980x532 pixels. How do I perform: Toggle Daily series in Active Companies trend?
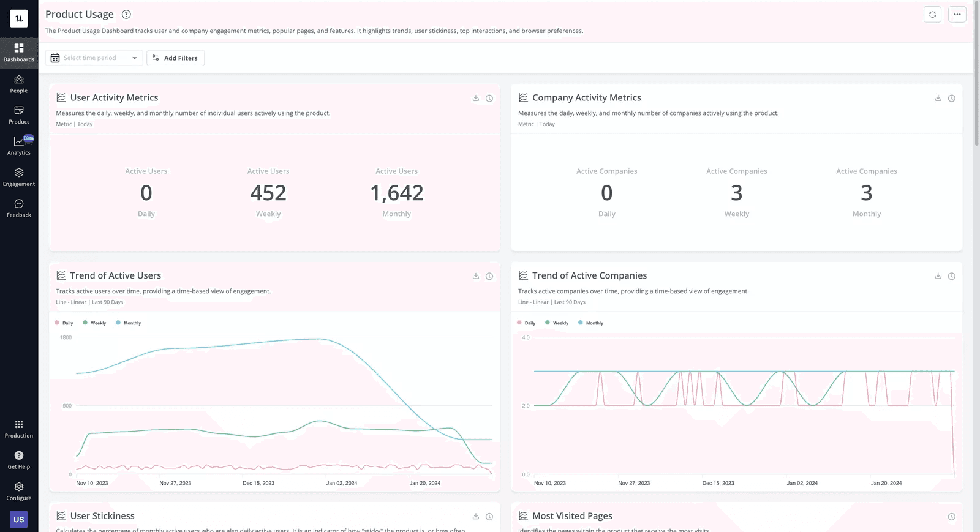click(527, 323)
